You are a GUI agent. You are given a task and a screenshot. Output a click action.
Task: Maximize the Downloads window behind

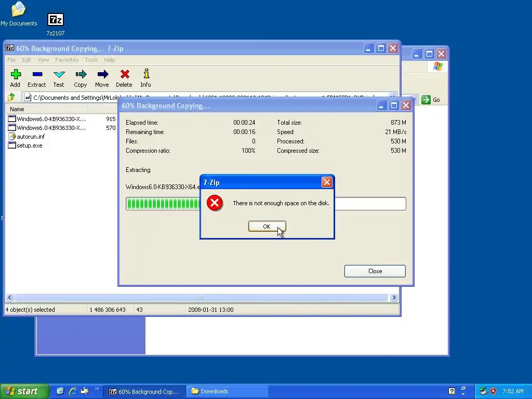(429, 54)
